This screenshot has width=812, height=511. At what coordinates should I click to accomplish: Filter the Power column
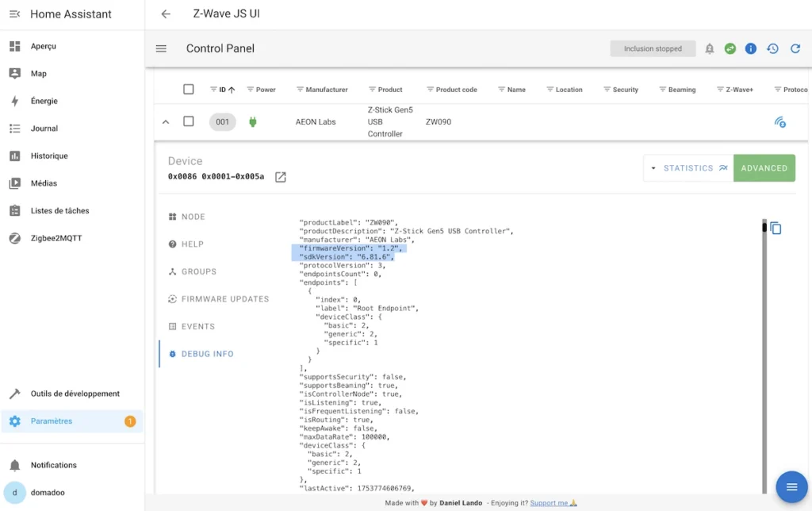pos(250,90)
